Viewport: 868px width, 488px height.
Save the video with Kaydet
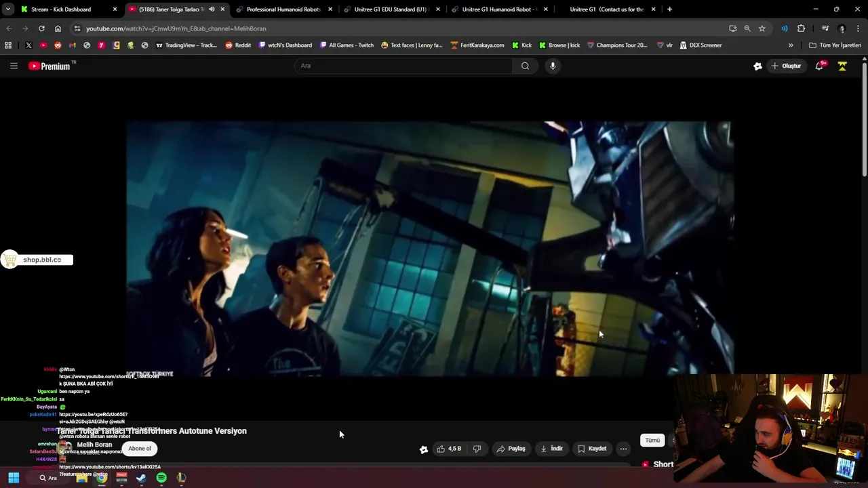[x=592, y=449]
